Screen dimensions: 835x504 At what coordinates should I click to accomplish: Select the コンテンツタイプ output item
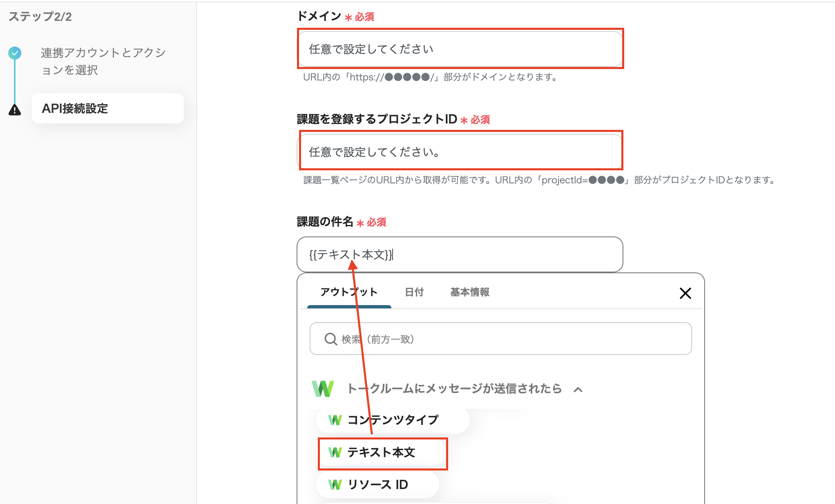tap(393, 420)
